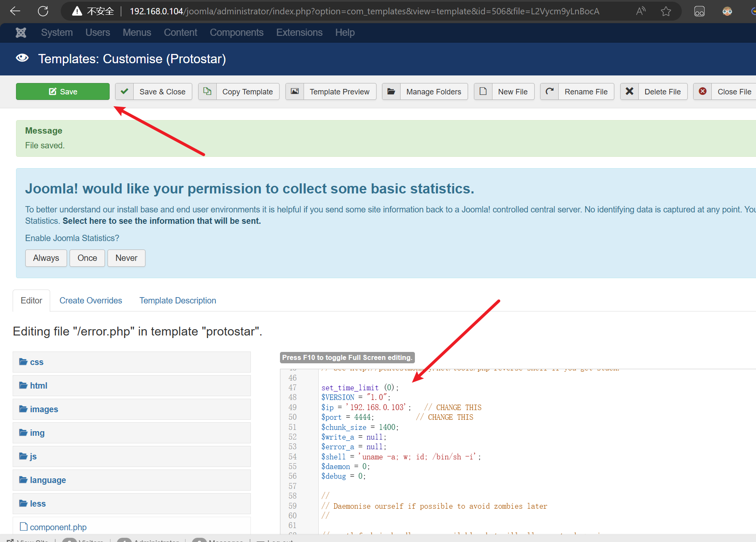Click the $VERSION line in the code editor
This screenshot has height=542, width=756.
coord(356,397)
